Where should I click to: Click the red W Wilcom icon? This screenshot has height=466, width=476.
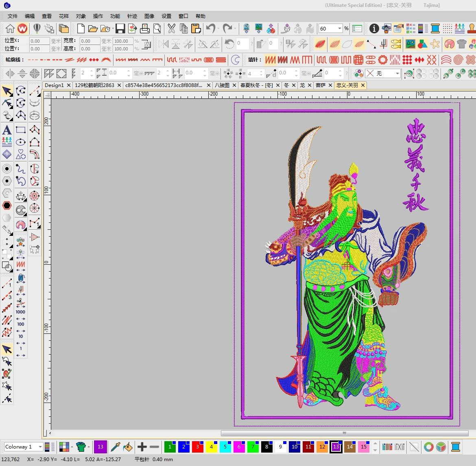22,29
